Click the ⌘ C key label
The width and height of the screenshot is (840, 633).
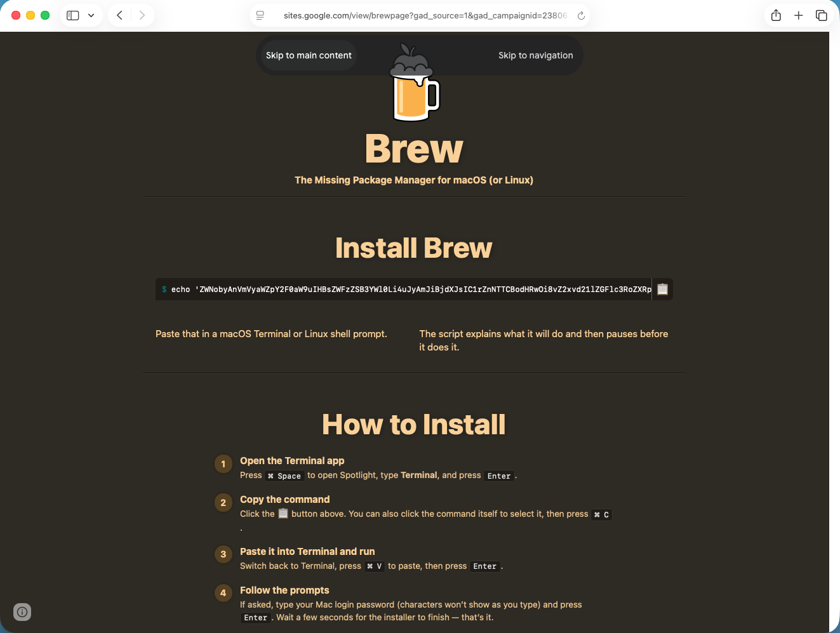coord(602,515)
